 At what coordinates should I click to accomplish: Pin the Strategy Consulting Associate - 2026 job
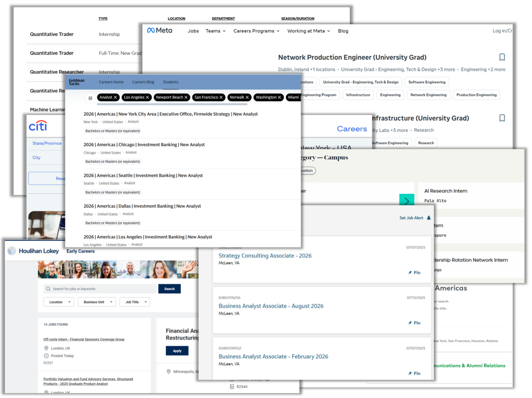[x=414, y=273]
